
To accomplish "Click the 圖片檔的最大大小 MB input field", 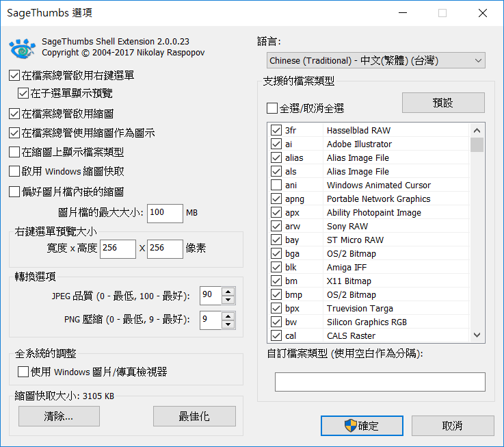I will 165,214.
